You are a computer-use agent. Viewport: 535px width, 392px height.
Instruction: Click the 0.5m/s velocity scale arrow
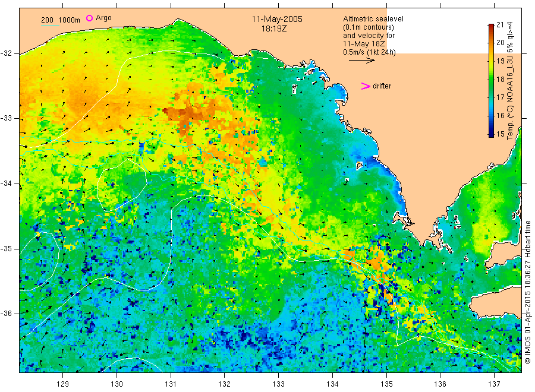pos(361,61)
